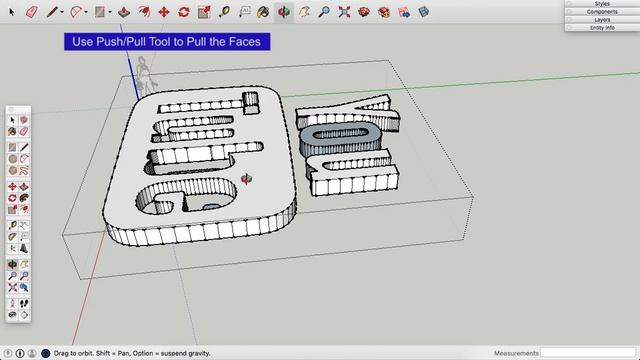Select Dimension tool in left tool palette
640x360 pixels.
click(x=24, y=225)
